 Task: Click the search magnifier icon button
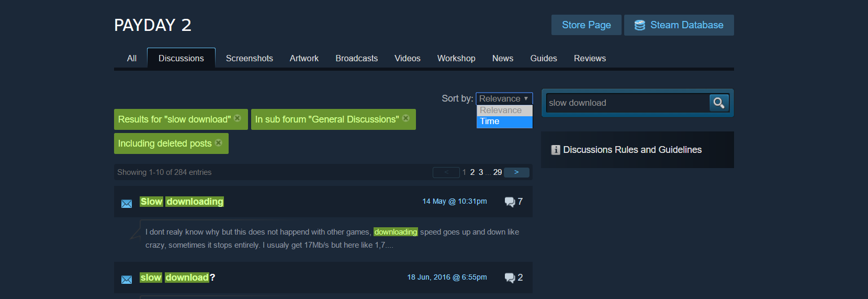click(x=719, y=103)
